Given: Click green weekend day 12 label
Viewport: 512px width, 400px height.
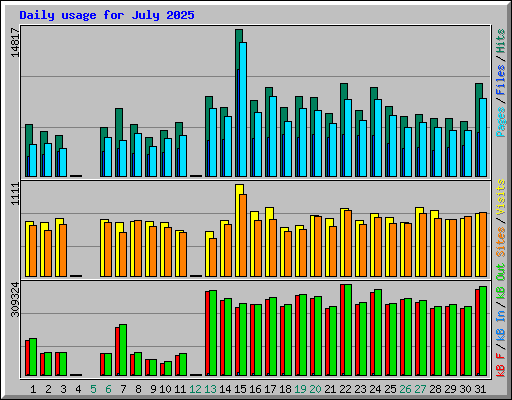Looking at the screenshot, I should click(195, 389).
